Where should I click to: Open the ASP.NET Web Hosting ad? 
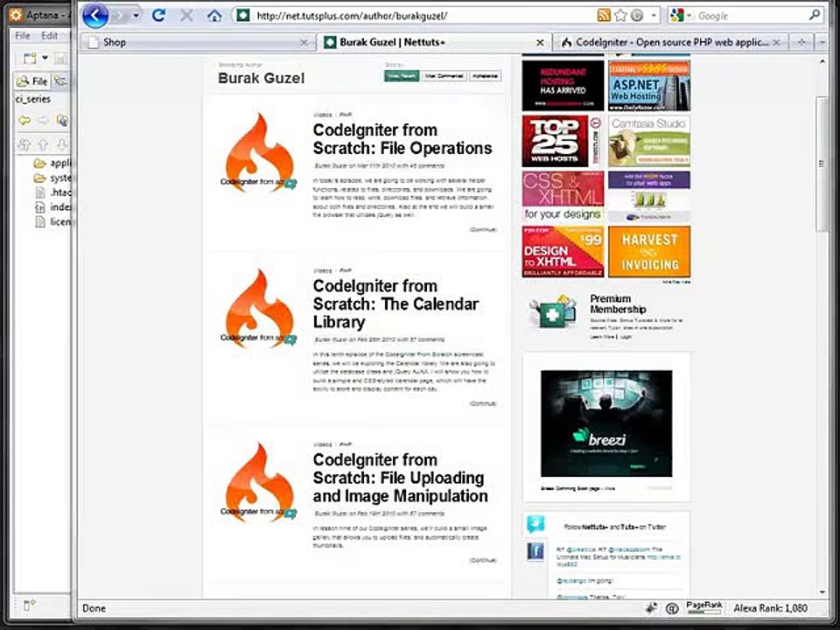(649, 86)
